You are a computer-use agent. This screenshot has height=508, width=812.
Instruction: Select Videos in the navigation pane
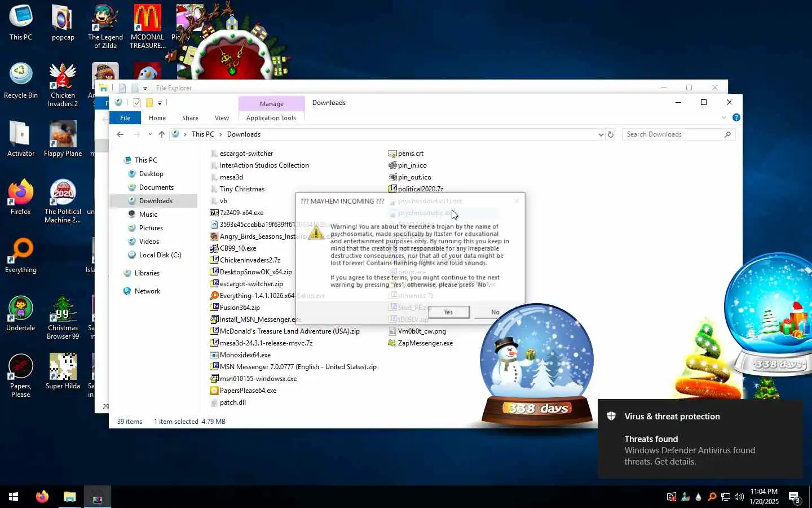[x=149, y=242]
